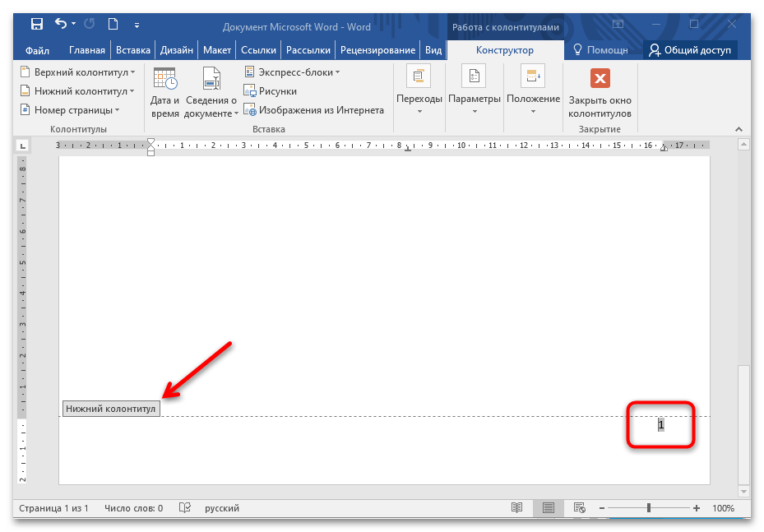The width and height of the screenshot is (764, 532).
Task: Click русский language indicator
Action: coord(222,508)
